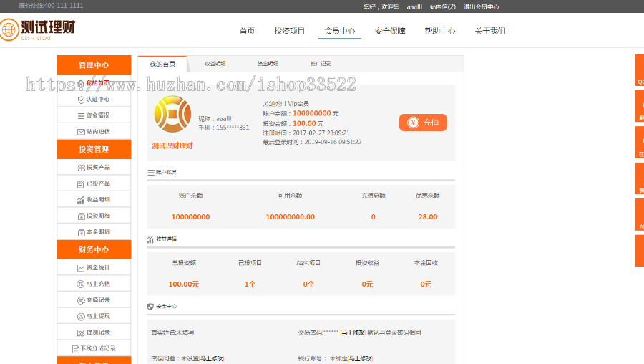Open the 首页 navigation item
This screenshot has height=364, width=644.
tap(248, 31)
